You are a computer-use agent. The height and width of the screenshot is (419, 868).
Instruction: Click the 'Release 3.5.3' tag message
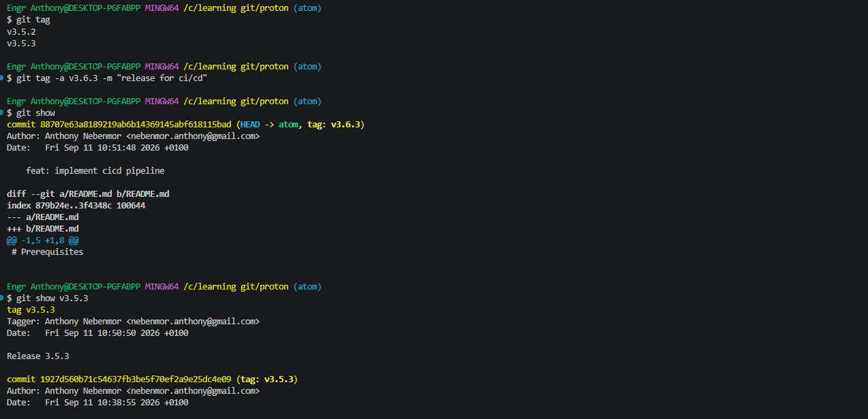coord(38,356)
